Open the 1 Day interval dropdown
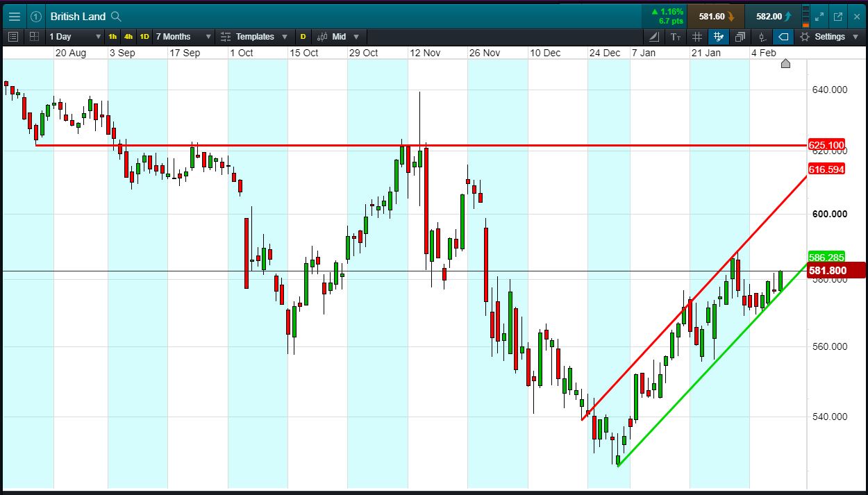The image size is (868, 495). 74,37
